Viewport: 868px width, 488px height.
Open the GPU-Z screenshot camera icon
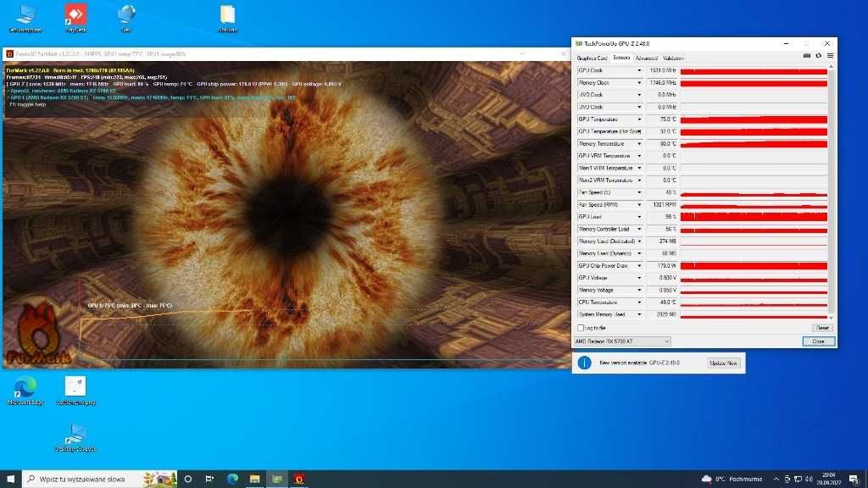tap(807, 56)
